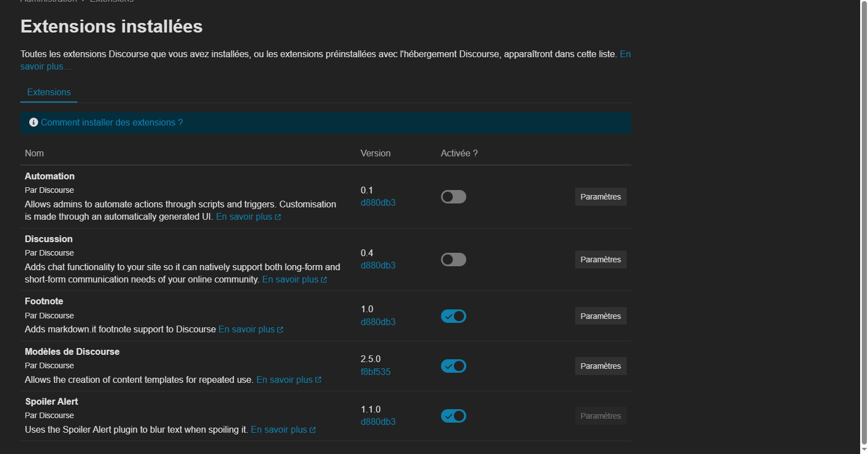Click external link icon in Spoiler Alert row
Viewport: 868px width, 454px height.
coord(313,430)
